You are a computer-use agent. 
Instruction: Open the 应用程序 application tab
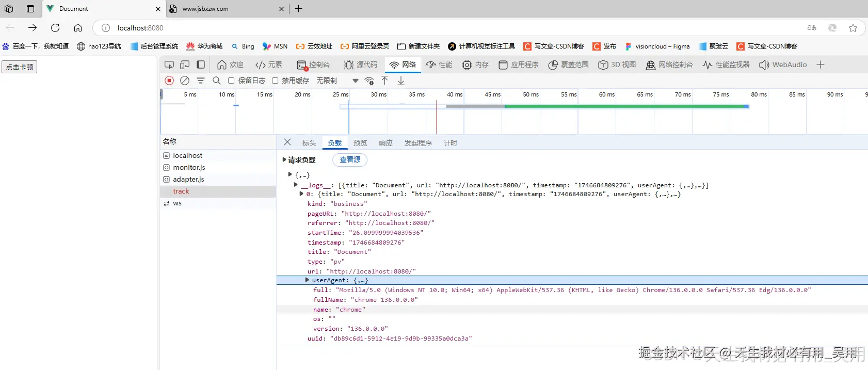[519, 65]
